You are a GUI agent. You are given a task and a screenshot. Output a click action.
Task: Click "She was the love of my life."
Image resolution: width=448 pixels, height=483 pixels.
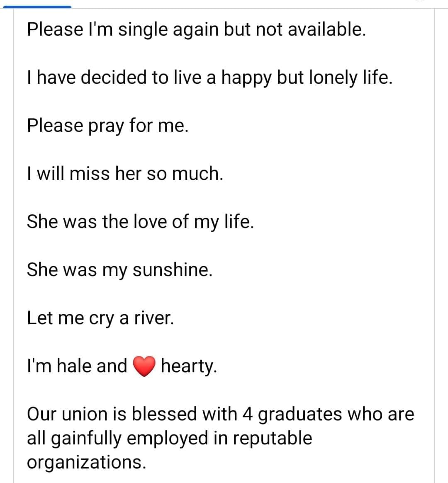[140, 221]
